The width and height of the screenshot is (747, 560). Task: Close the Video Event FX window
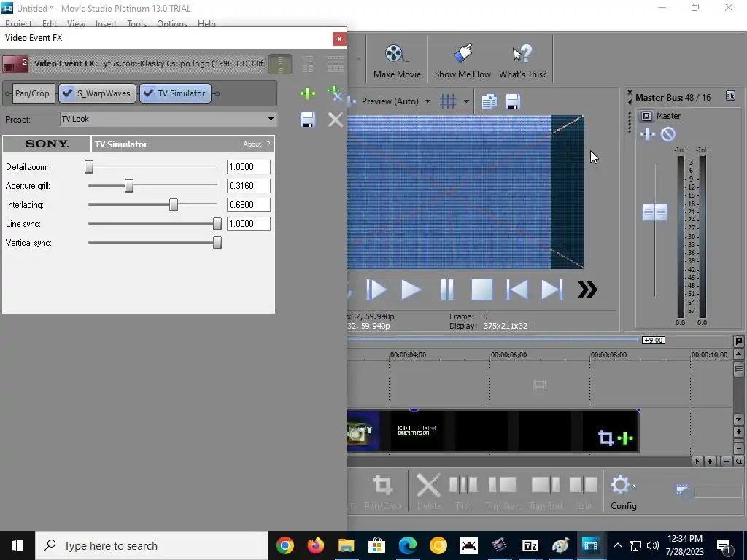[339, 39]
